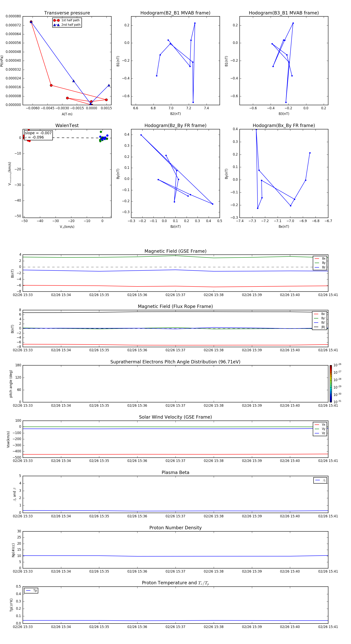Image resolution: width=351 pixels, height=644 pixels.
Task: Click the 'Transverse pressure' plot title
Action: (x=67, y=13)
